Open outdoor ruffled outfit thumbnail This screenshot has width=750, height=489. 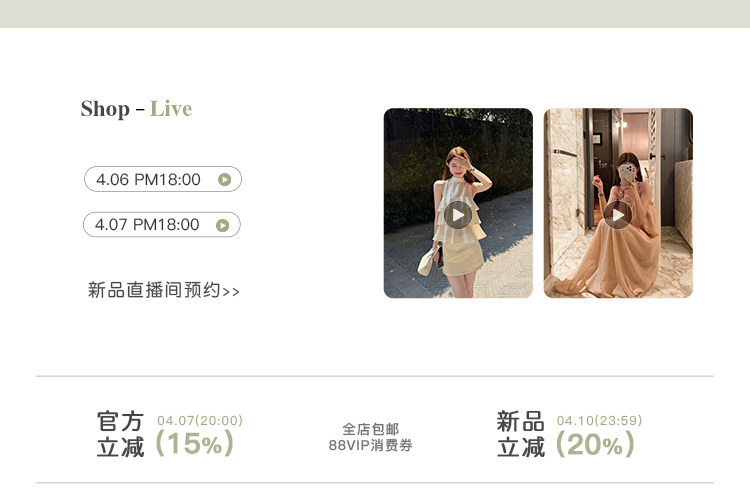point(458,203)
